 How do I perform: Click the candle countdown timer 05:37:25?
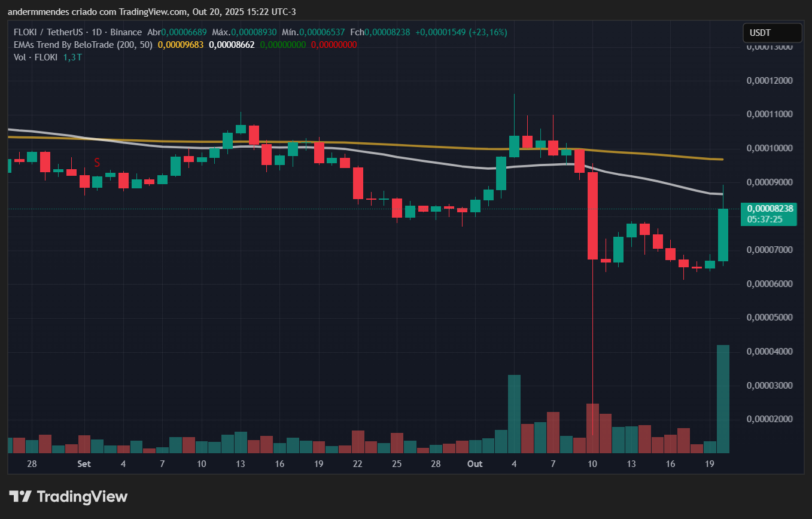pyautogui.click(x=760, y=219)
